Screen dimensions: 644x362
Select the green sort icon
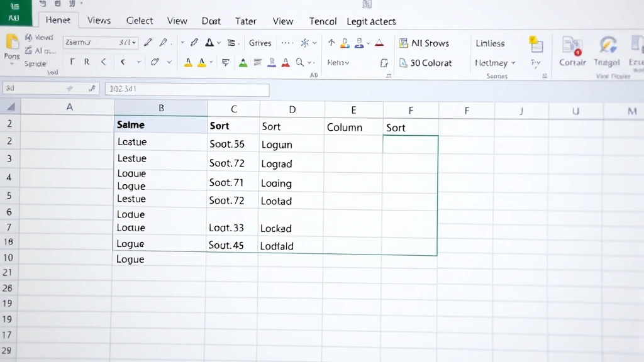click(243, 62)
